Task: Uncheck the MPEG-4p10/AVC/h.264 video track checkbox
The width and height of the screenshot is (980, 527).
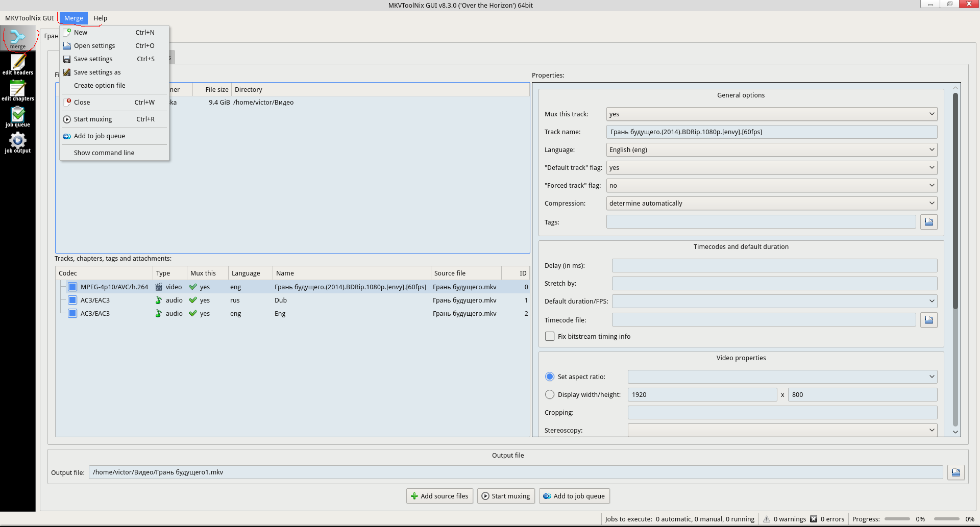Action: click(72, 287)
